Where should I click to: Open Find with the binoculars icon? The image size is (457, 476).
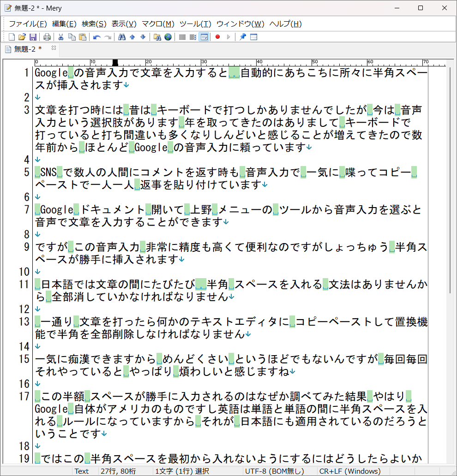(x=121, y=37)
